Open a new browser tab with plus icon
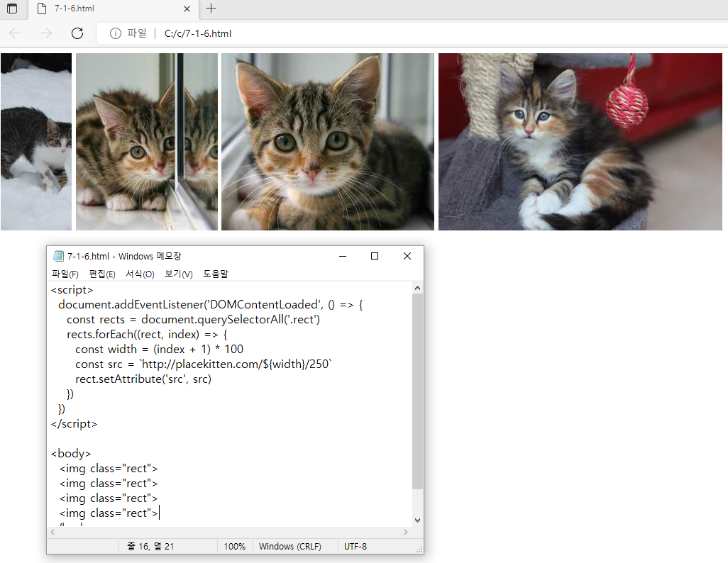 [x=211, y=9]
